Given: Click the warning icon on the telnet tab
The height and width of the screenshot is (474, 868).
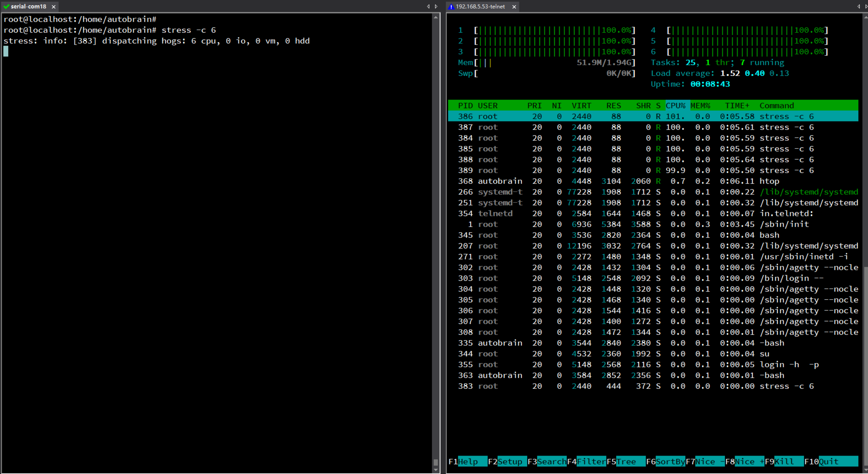Looking at the screenshot, I should [451, 7].
